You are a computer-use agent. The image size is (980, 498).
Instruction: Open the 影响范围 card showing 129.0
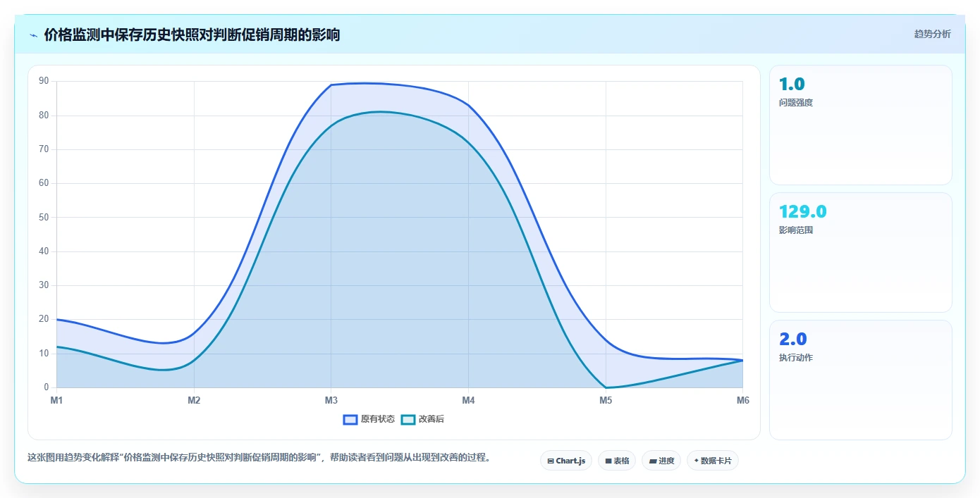(861, 253)
